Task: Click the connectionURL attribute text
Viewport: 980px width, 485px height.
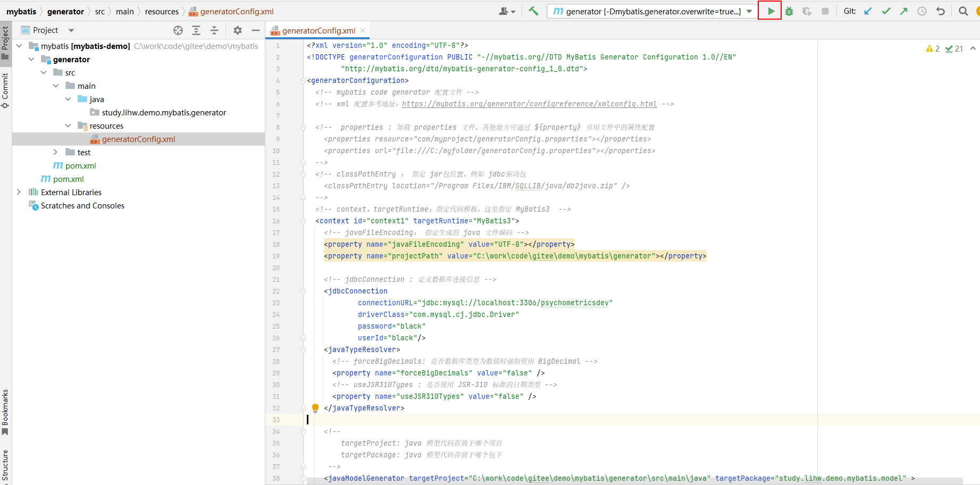Action: [485, 303]
